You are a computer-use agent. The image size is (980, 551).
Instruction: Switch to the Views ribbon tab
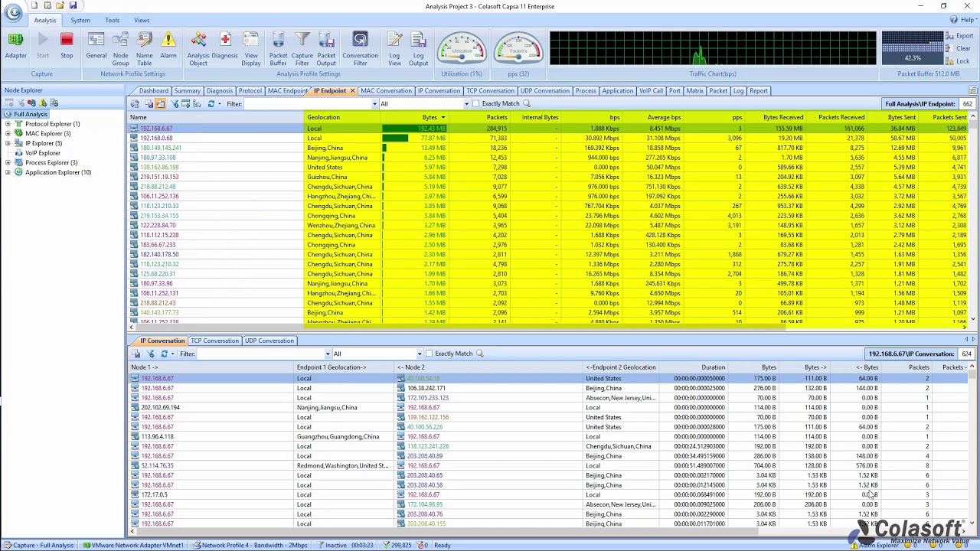pos(142,20)
